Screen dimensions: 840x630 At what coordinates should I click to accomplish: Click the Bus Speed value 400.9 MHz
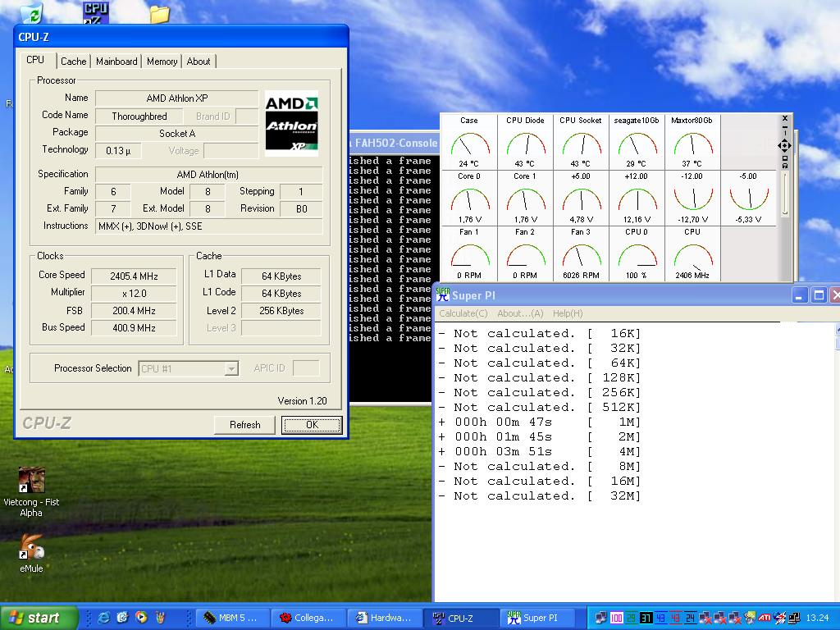click(134, 328)
